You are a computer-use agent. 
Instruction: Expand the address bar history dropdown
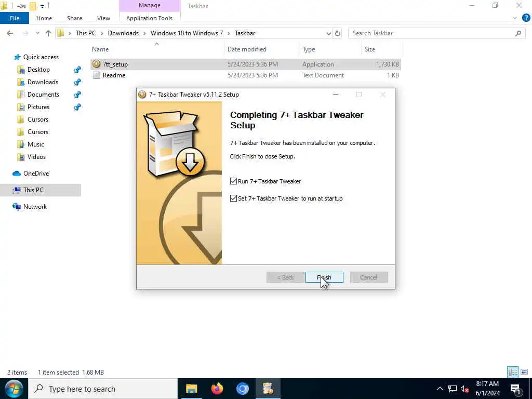pyautogui.click(x=328, y=33)
